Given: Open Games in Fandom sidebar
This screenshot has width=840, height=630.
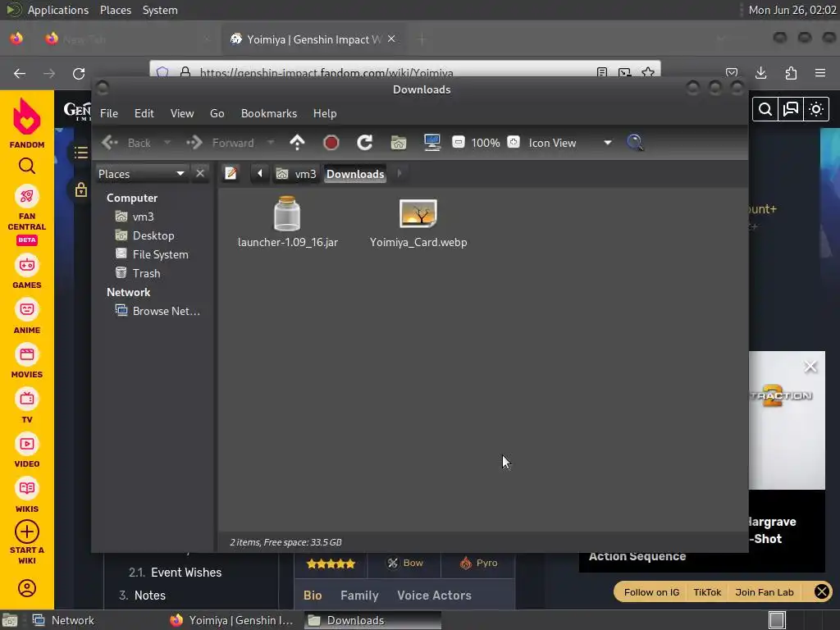Looking at the screenshot, I should [x=27, y=272].
